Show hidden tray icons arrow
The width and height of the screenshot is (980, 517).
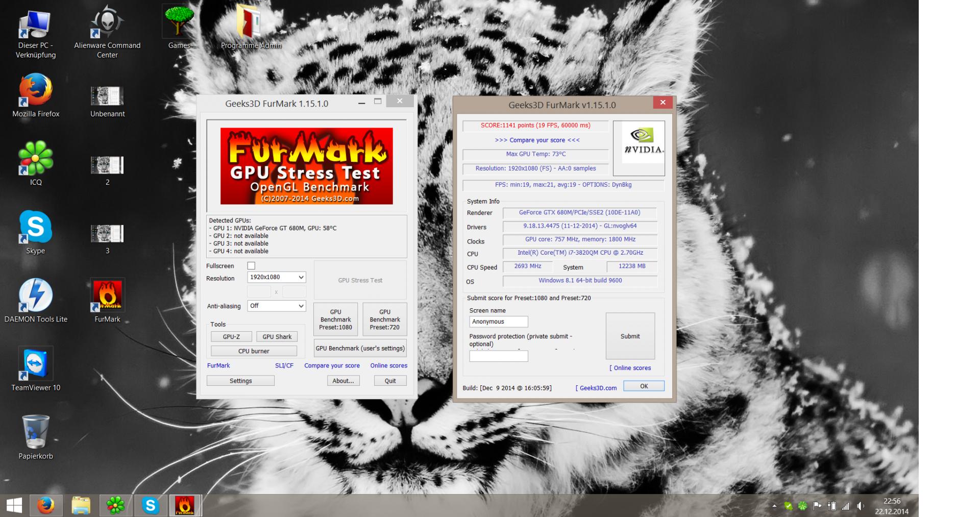point(774,506)
